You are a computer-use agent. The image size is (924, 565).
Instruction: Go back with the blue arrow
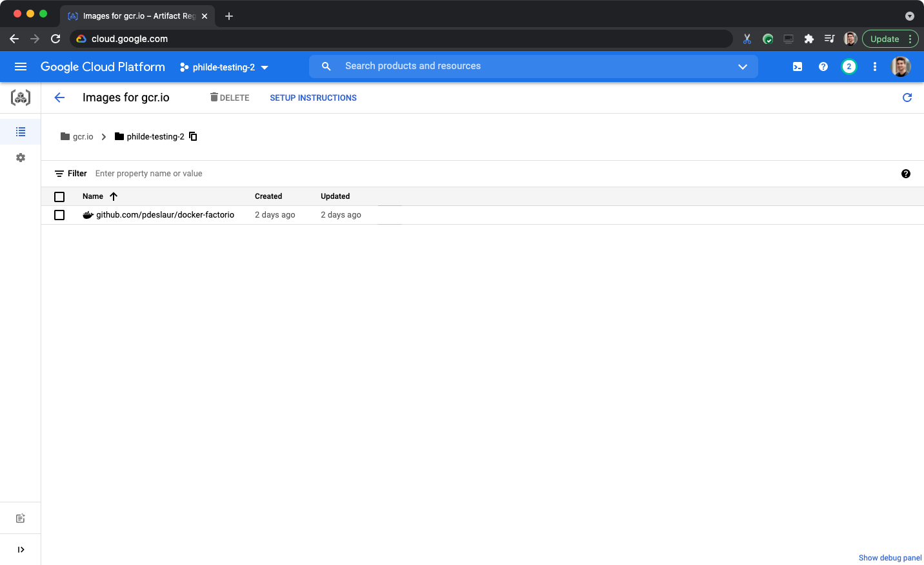59,98
